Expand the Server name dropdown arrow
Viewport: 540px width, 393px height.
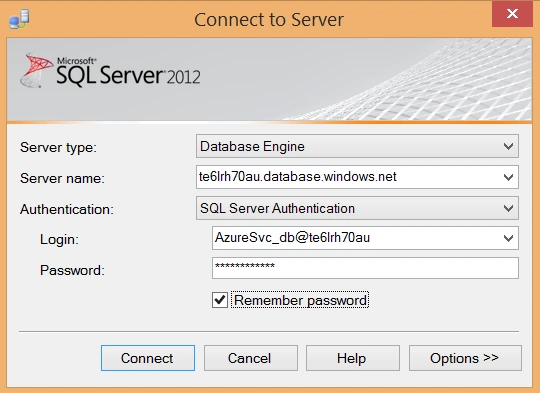(508, 177)
